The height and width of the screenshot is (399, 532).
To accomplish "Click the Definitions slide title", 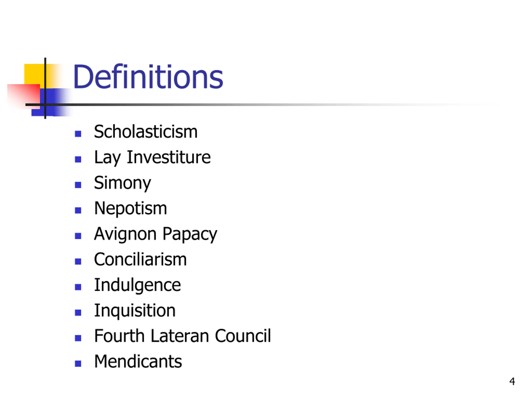I will [x=148, y=77].
